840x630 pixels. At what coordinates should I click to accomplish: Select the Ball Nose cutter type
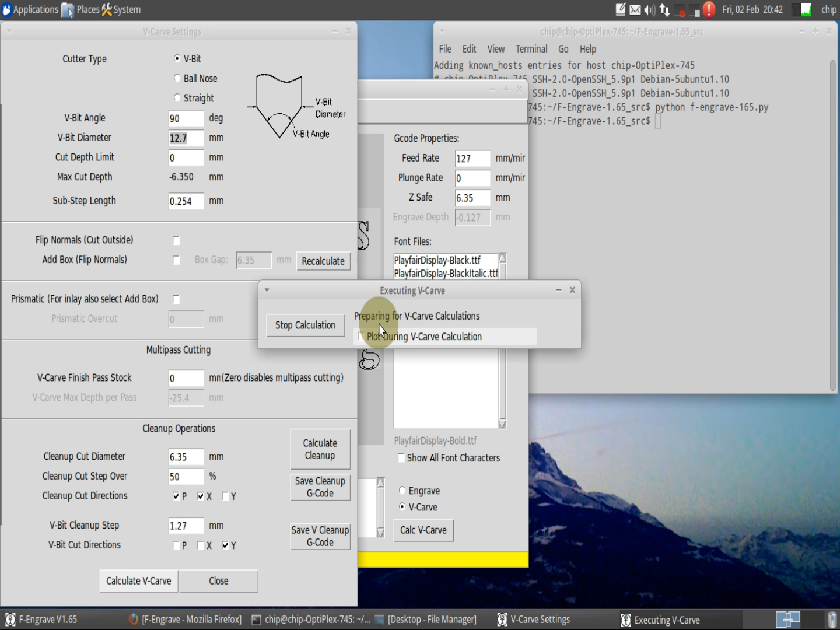point(177,78)
